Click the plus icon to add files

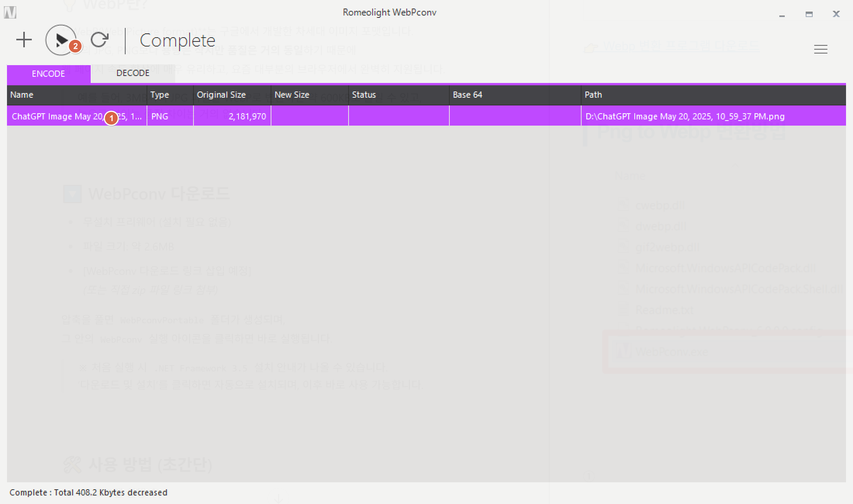24,40
